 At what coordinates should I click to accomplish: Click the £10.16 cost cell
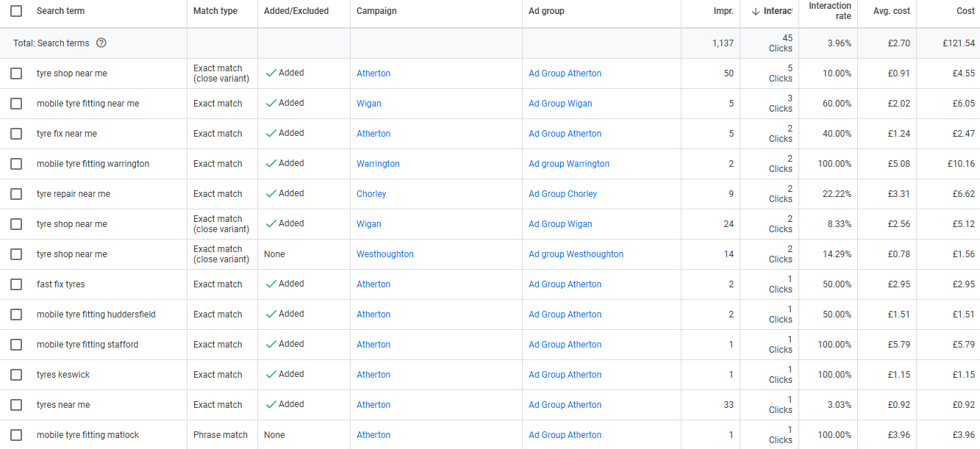pyautogui.click(x=962, y=164)
